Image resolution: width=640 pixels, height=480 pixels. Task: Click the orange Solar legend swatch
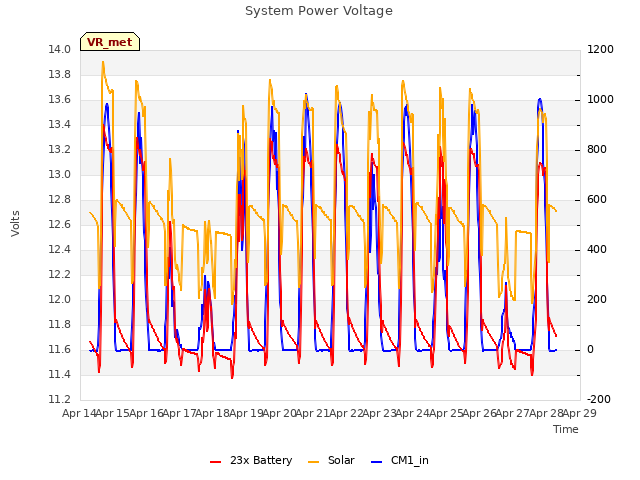pyautogui.click(x=313, y=462)
